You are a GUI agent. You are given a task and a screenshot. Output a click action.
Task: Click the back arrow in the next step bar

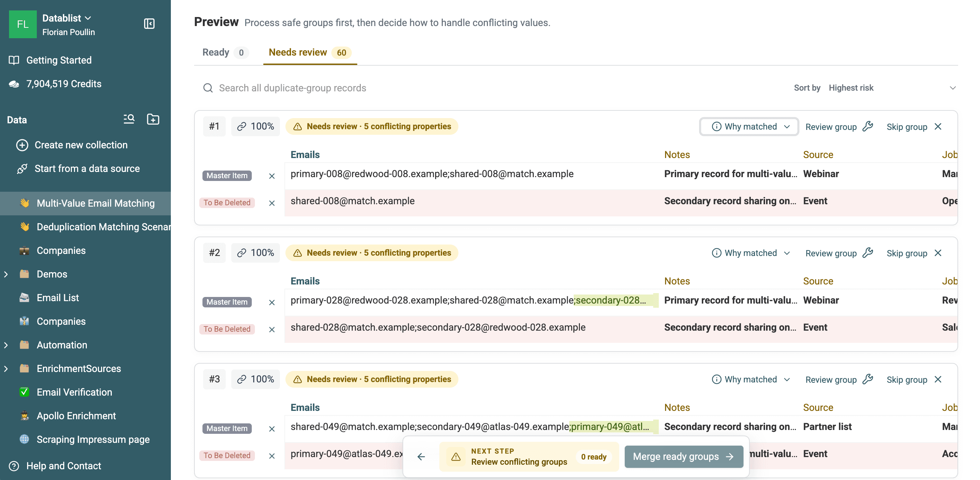click(x=421, y=456)
